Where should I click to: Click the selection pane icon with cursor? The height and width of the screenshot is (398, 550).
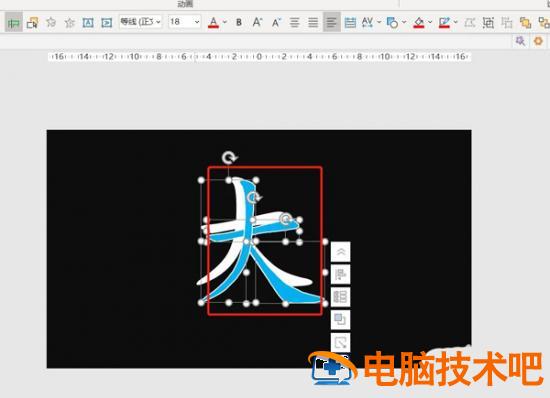click(32, 23)
